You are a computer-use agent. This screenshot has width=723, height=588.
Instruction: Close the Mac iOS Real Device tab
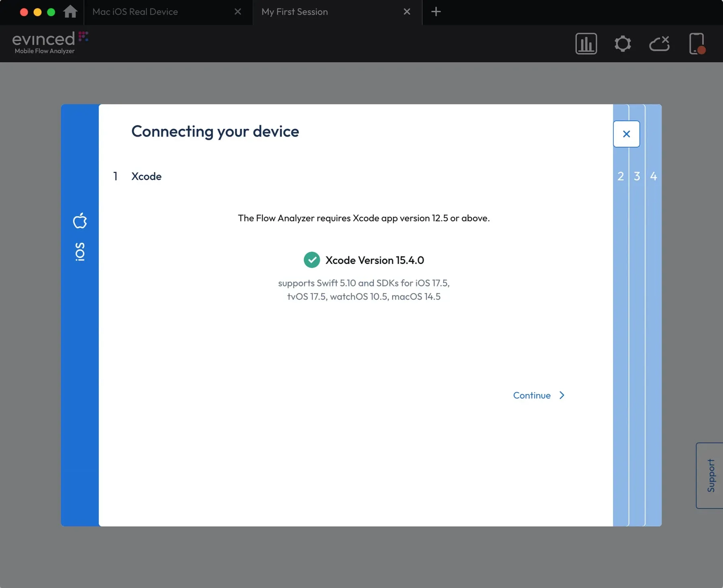238,12
